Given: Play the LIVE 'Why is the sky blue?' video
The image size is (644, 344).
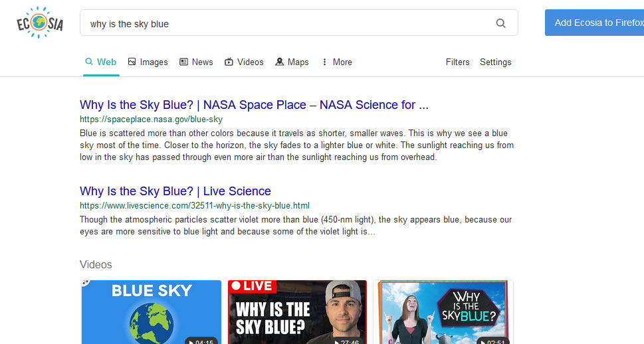Looking at the screenshot, I should click(297, 312).
